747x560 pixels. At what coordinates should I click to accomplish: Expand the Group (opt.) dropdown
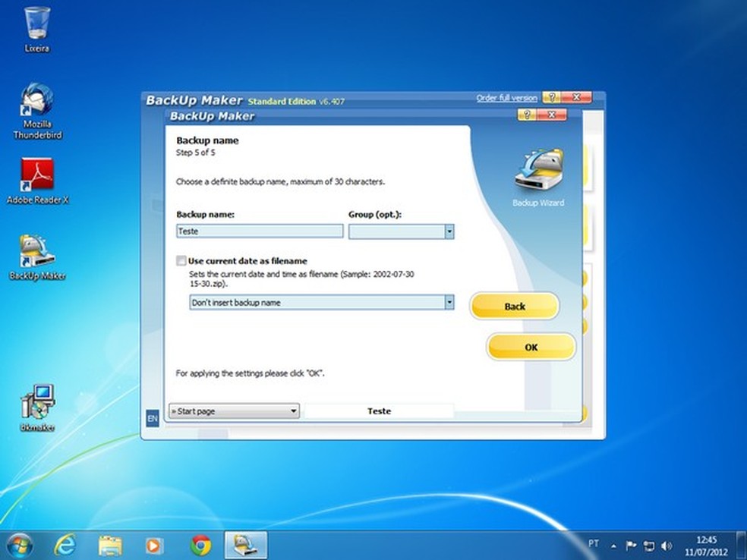click(x=449, y=231)
